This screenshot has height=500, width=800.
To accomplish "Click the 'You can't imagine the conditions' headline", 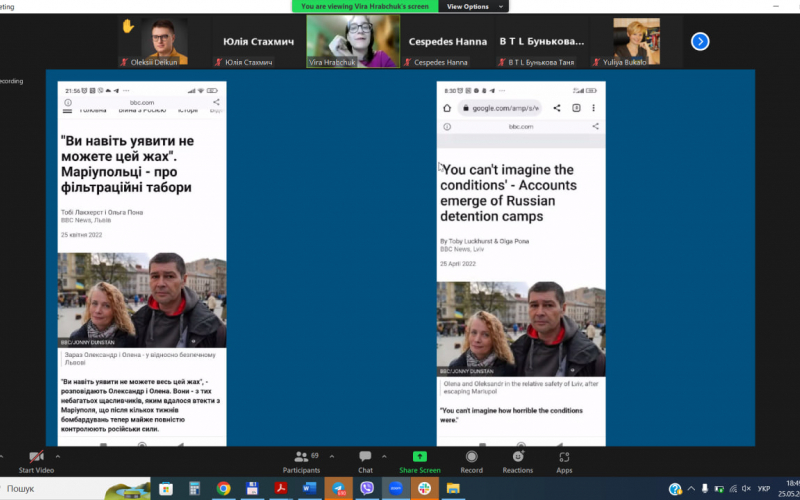I will point(508,193).
